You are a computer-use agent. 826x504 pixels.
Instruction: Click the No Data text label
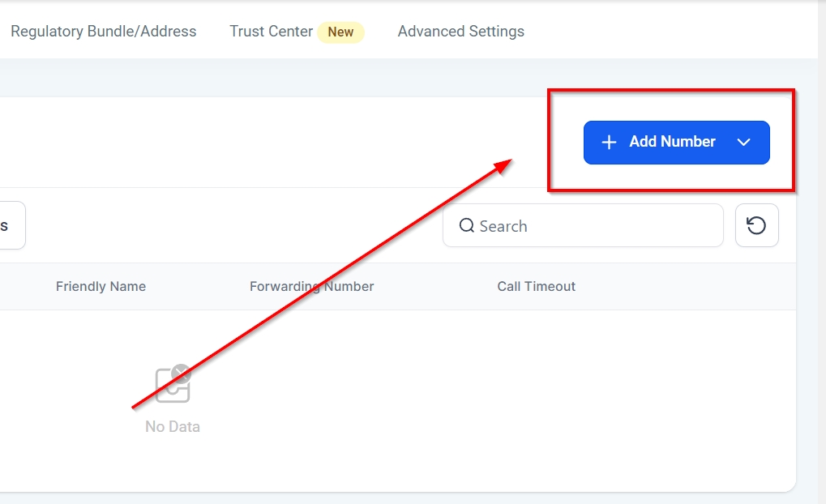(173, 426)
